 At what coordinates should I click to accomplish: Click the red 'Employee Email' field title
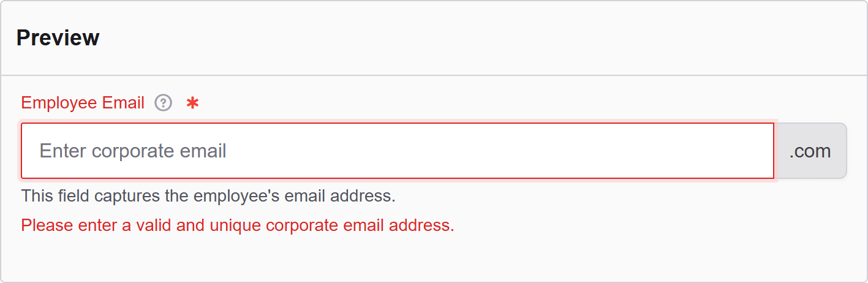coord(83,103)
